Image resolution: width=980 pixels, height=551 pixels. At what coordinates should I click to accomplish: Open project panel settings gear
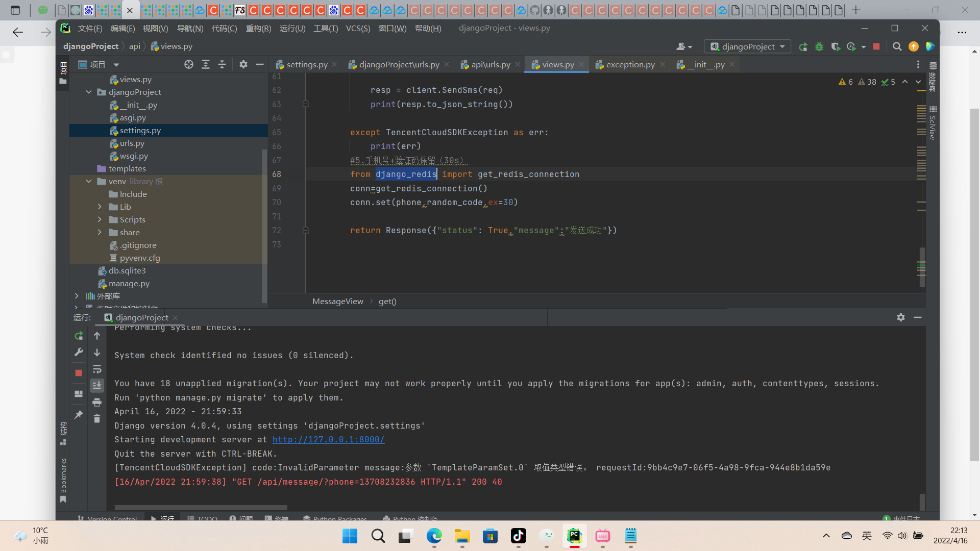243,64
